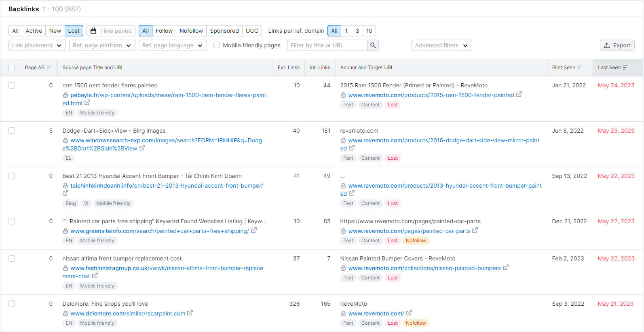Check the row for ram 1500 fender flares
Image resolution: width=644 pixels, height=332 pixels.
(12, 85)
